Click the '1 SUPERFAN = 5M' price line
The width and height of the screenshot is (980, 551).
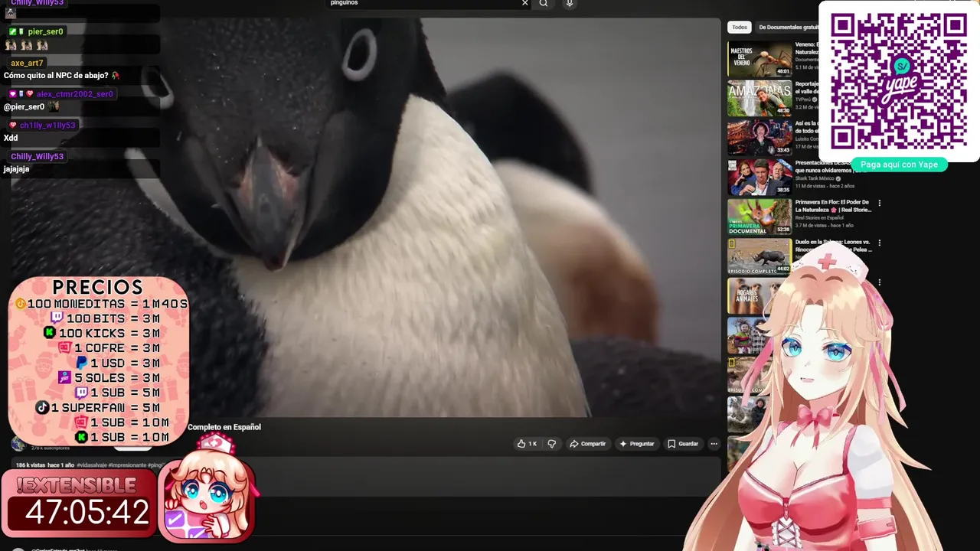(98, 408)
